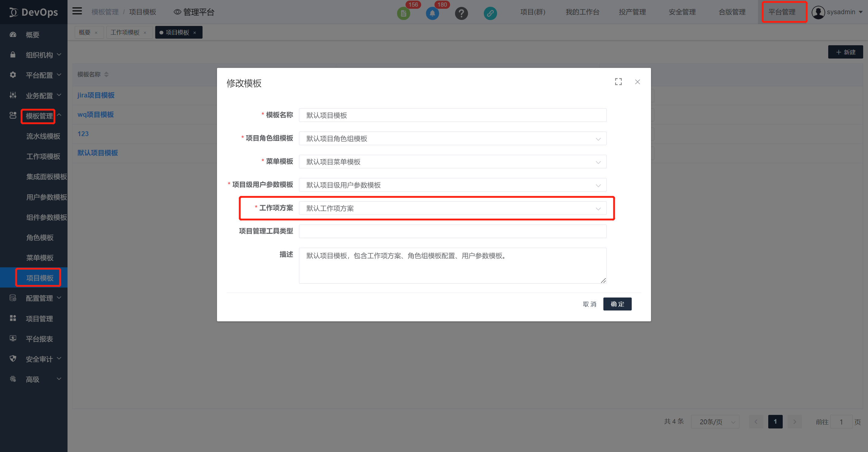Click the 概要 dashboard sidebar icon
The height and width of the screenshot is (452, 868).
13,34
